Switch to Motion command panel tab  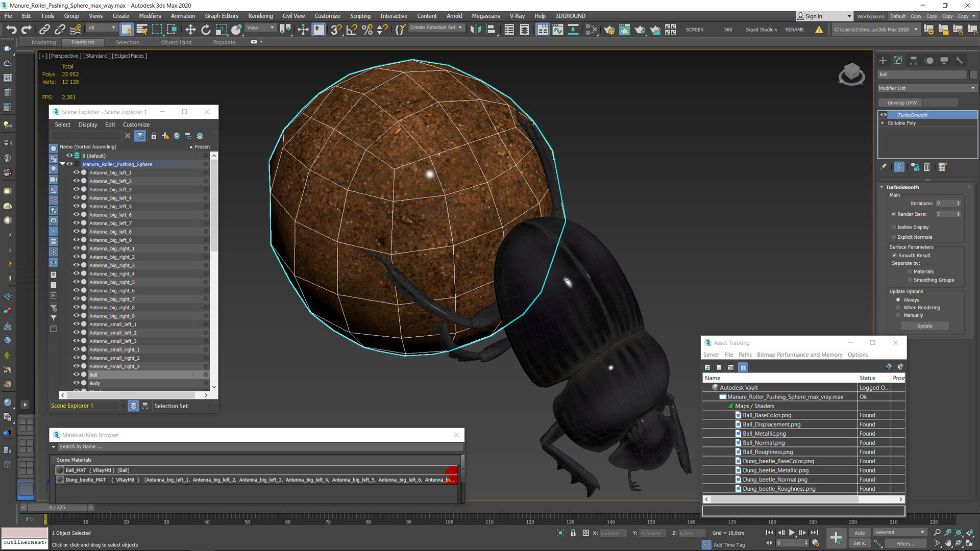pos(929,61)
